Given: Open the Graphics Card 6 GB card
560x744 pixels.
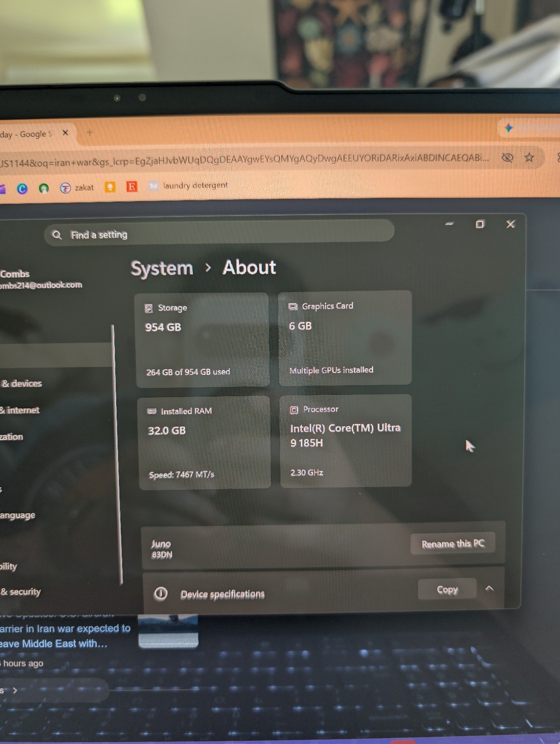Looking at the screenshot, I should (345, 338).
